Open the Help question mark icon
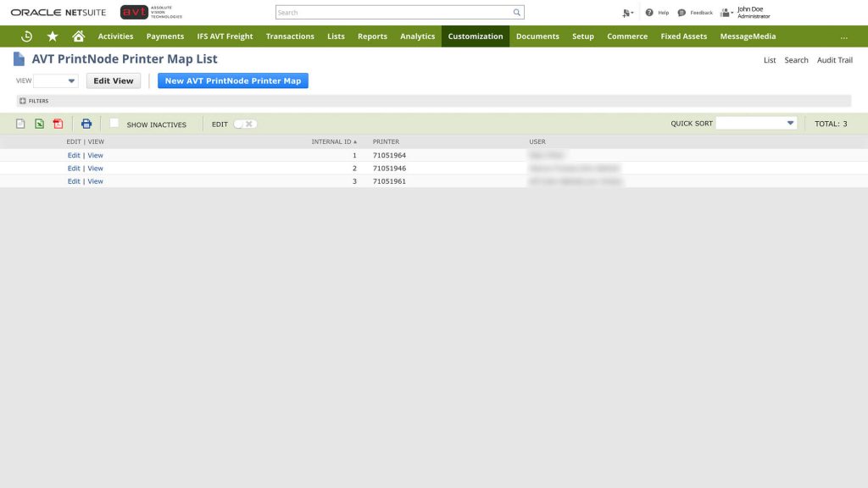Image resolution: width=868 pixels, height=488 pixels. pos(649,12)
